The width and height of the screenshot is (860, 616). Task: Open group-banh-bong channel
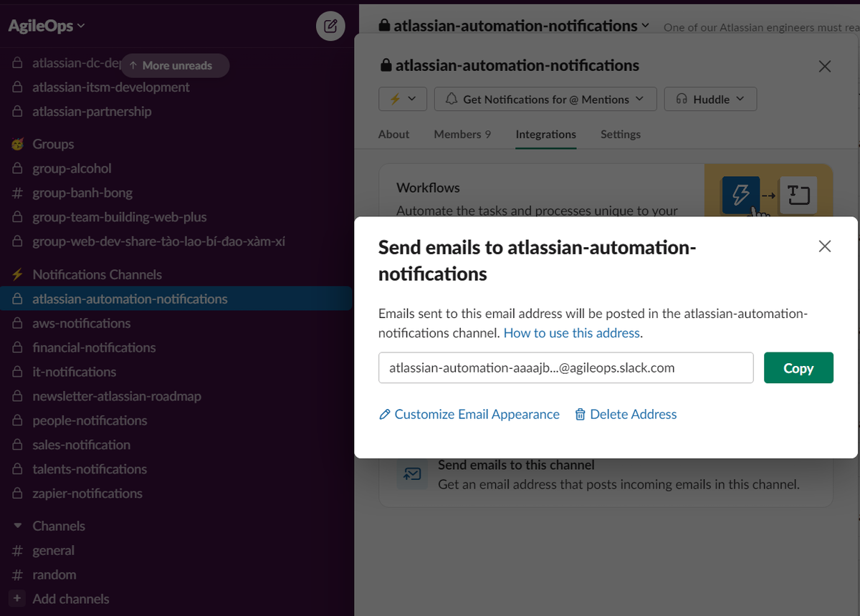point(176,193)
